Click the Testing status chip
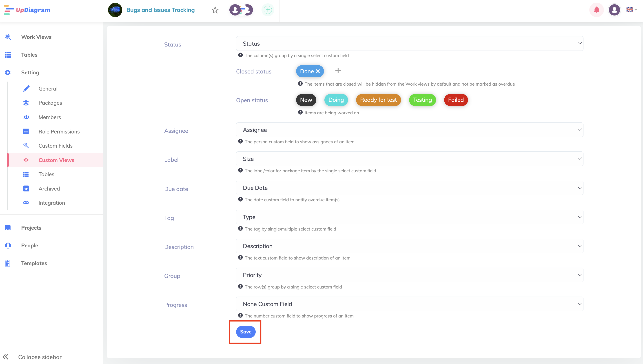 click(x=422, y=100)
